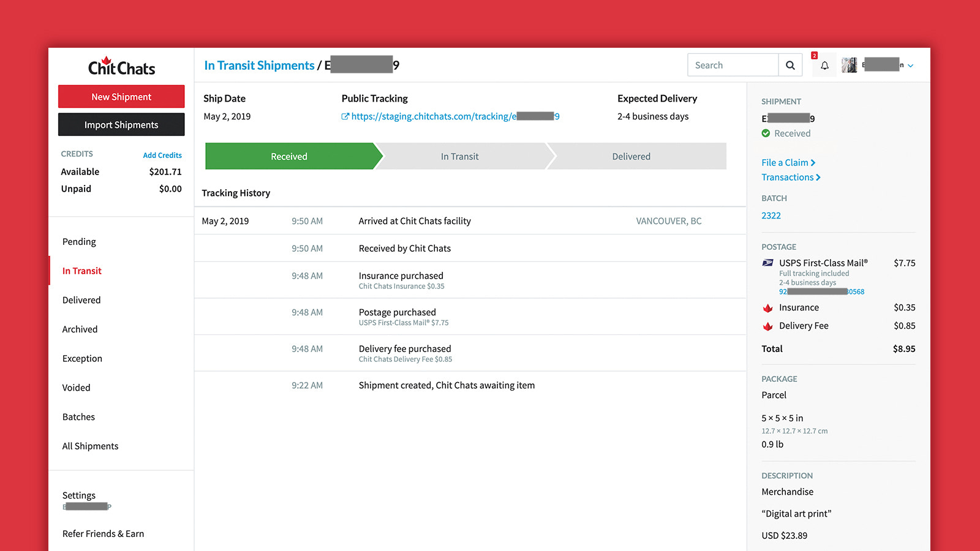The width and height of the screenshot is (980, 551).
Task: Click the maple leaf icon beside Insurance
Action: click(767, 308)
